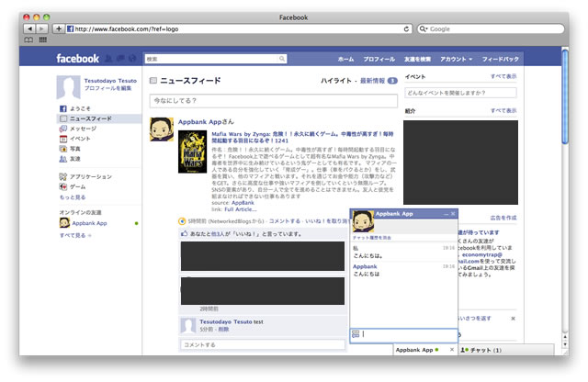Click the see more link in sidebar
The height and width of the screenshot is (382, 588).
coord(73,197)
